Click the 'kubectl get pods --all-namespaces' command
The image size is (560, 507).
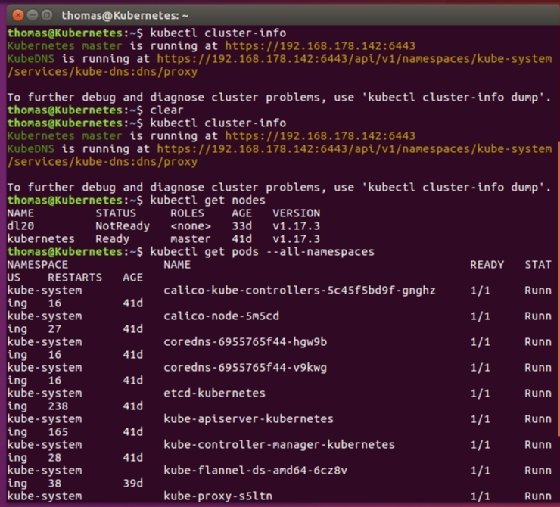(x=262, y=252)
